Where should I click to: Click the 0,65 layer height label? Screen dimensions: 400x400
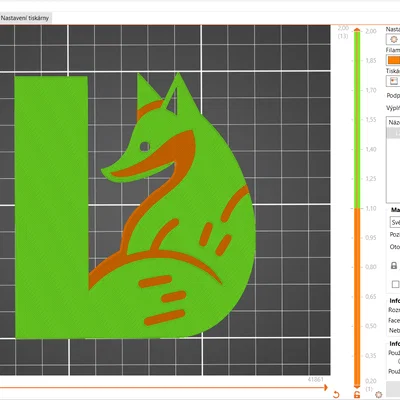(371, 297)
